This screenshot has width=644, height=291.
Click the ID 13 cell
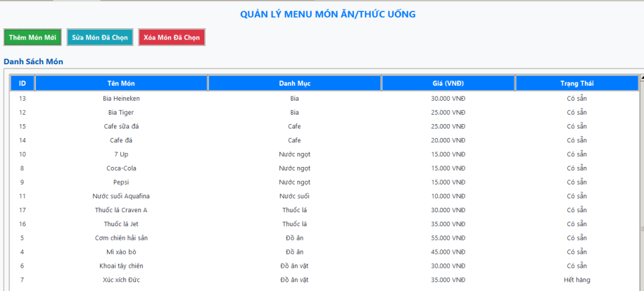pos(23,98)
